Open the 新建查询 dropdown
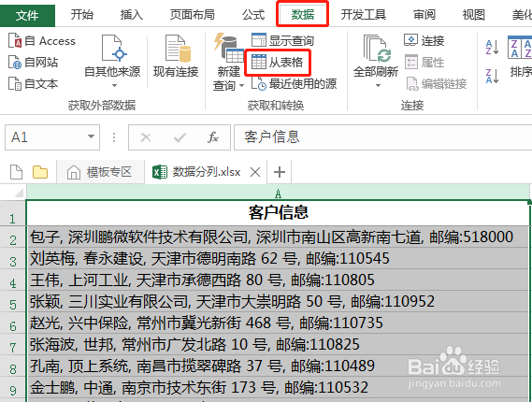This screenshot has width=532, height=402. [x=229, y=62]
